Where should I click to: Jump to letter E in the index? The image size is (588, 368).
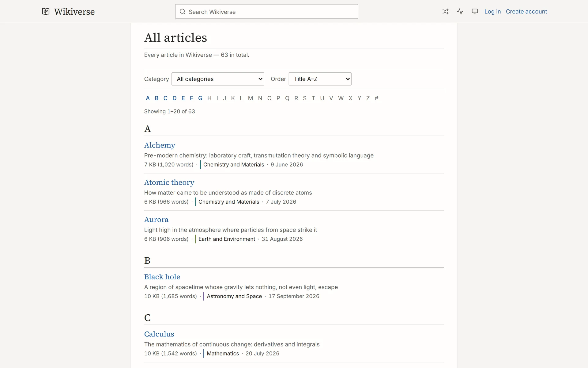pyautogui.click(x=183, y=98)
